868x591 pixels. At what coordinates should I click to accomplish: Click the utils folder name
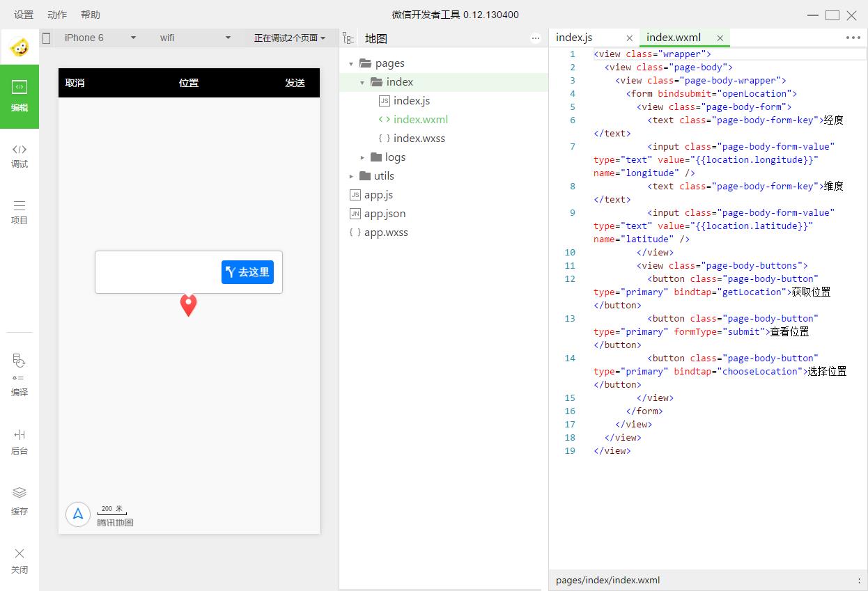384,176
